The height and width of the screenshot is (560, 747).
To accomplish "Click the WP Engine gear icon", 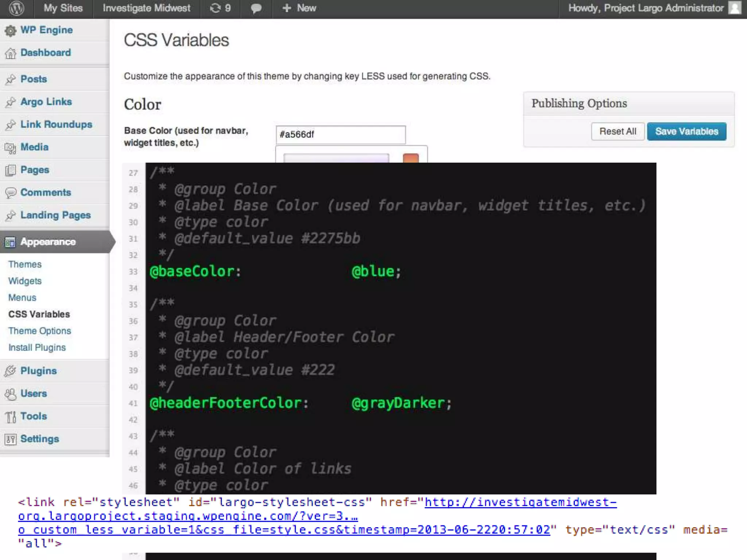I will point(10,31).
